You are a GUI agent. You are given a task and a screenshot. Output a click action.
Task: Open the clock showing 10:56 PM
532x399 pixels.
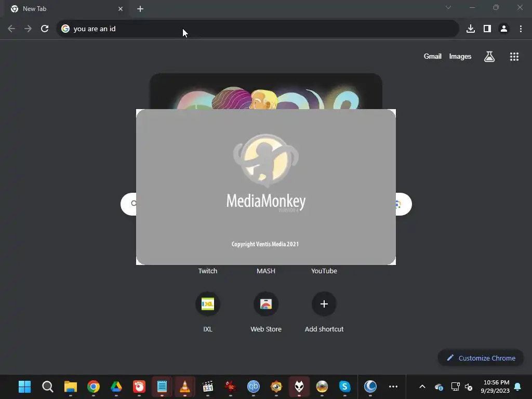495,387
